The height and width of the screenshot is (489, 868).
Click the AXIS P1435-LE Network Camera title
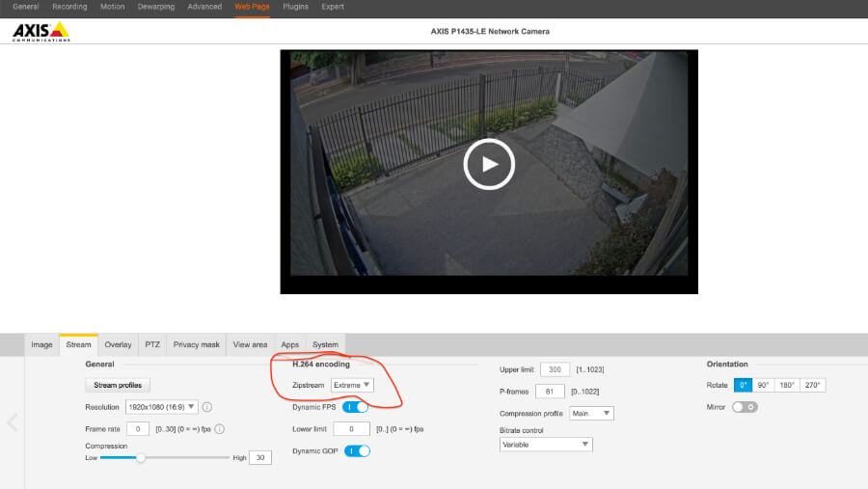[490, 32]
